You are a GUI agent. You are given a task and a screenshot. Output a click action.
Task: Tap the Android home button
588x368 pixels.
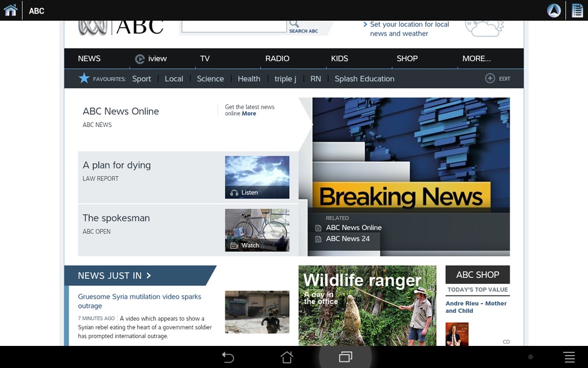[287, 357]
